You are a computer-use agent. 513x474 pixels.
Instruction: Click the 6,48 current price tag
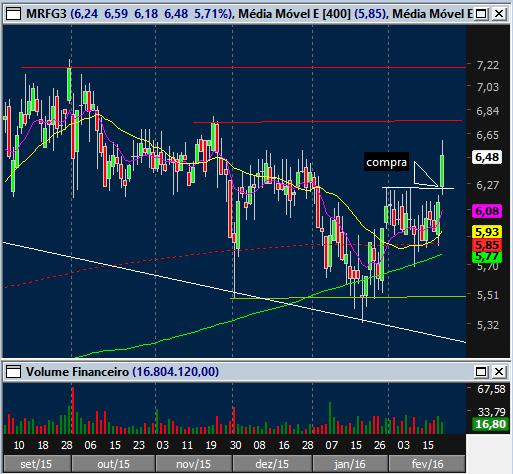(x=487, y=157)
